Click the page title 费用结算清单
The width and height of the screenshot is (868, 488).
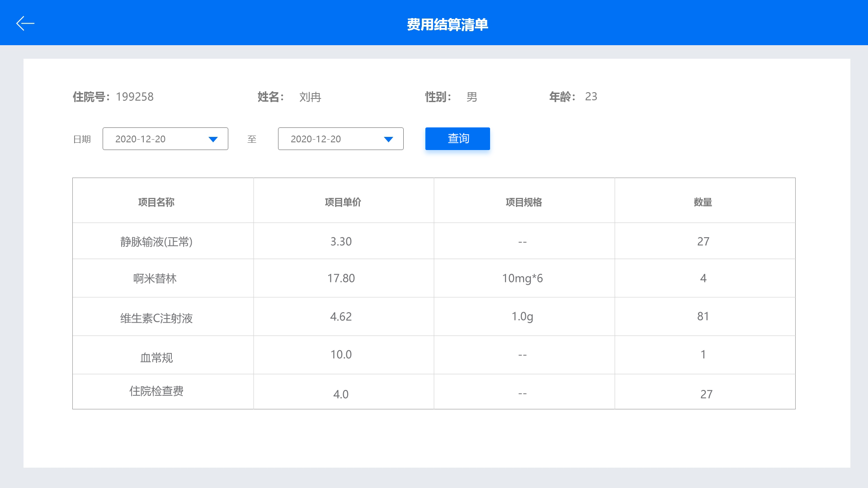pos(448,24)
